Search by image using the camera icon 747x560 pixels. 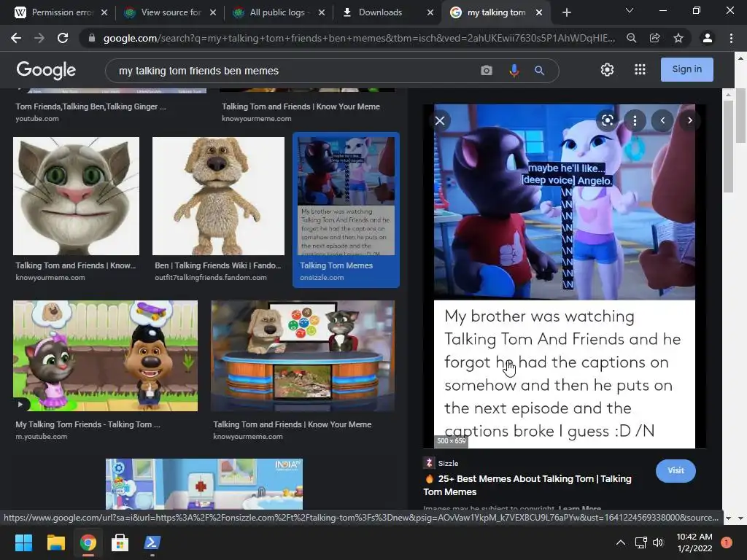pyautogui.click(x=487, y=71)
